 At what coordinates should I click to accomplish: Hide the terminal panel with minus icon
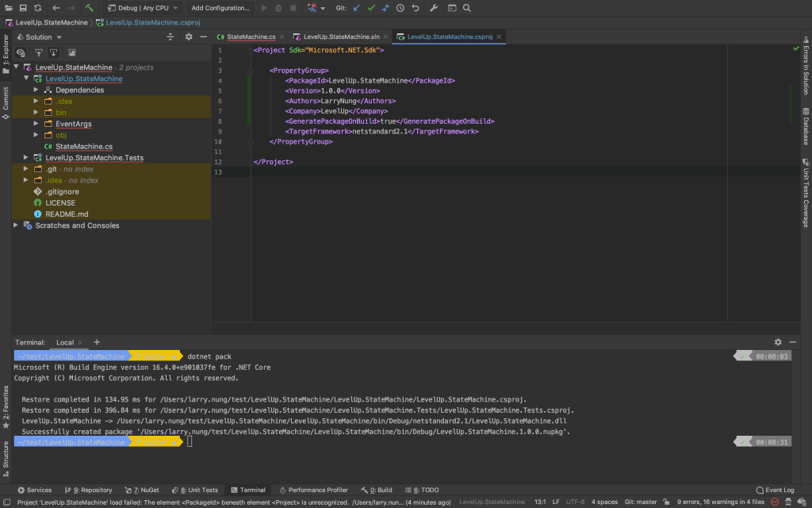(x=793, y=342)
